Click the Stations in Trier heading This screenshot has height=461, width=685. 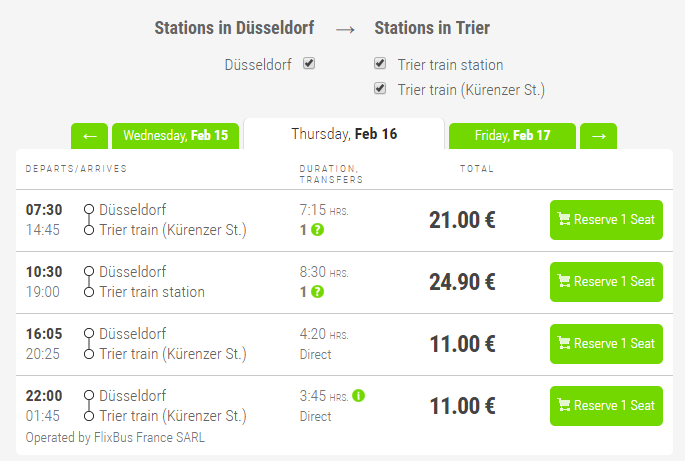pyautogui.click(x=432, y=28)
